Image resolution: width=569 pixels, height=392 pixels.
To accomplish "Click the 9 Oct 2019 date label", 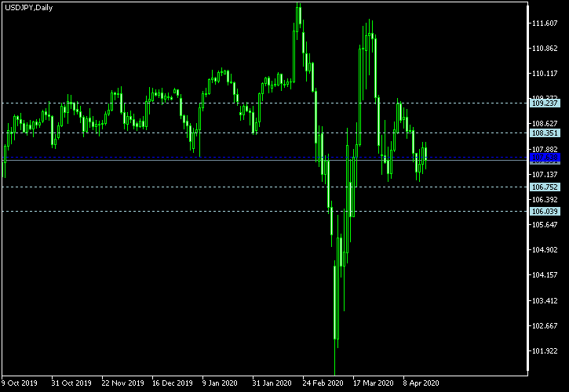I will point(20,383).
